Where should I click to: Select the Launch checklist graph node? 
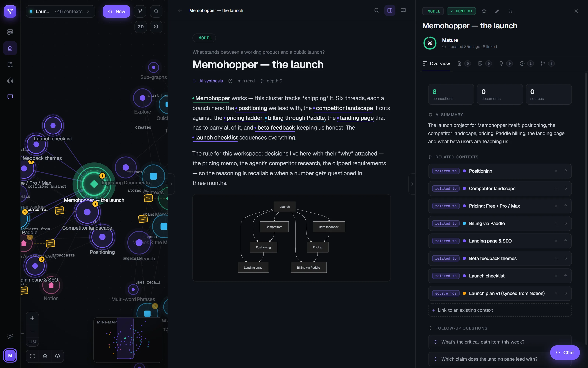53,126
